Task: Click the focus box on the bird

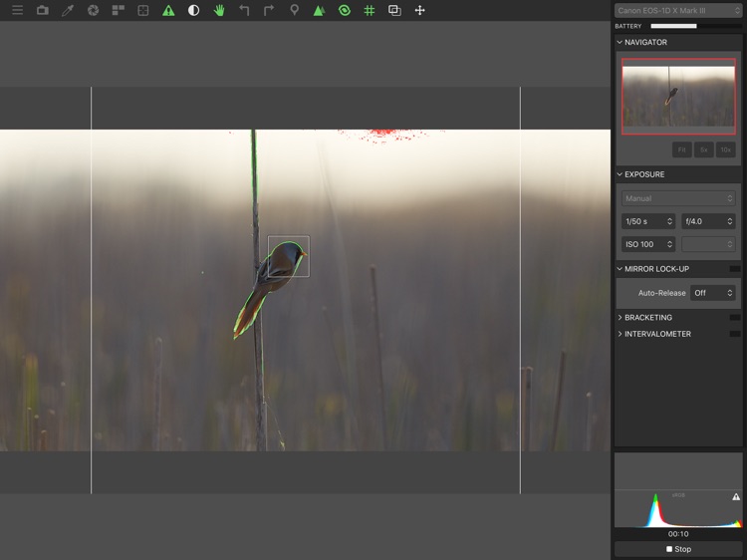Action: 289,256
